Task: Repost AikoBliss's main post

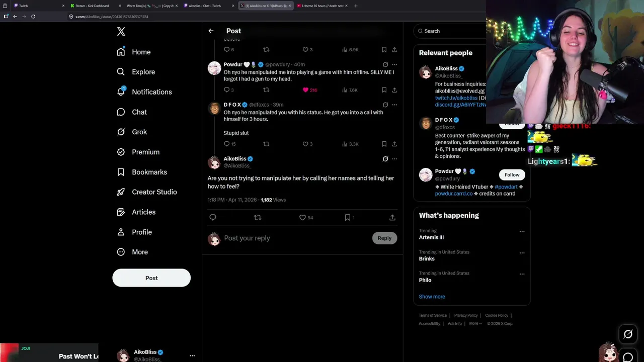Action: (258, 217)
